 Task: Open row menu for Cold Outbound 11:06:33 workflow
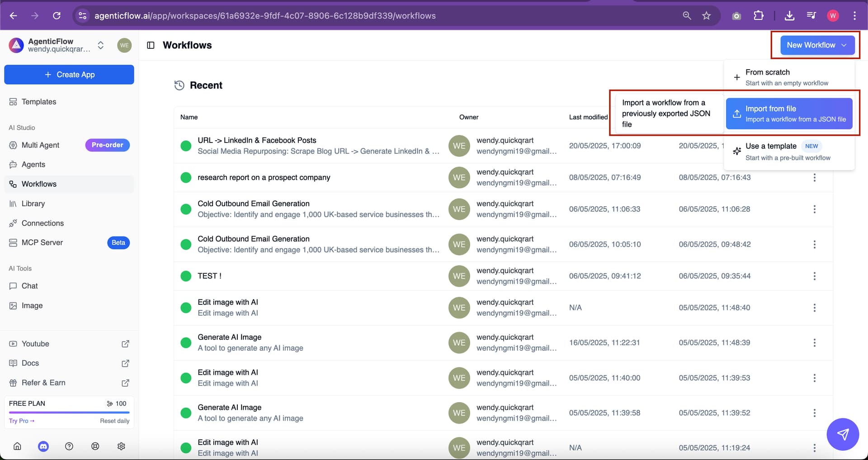pyautogui.click(x=815, y=209)
